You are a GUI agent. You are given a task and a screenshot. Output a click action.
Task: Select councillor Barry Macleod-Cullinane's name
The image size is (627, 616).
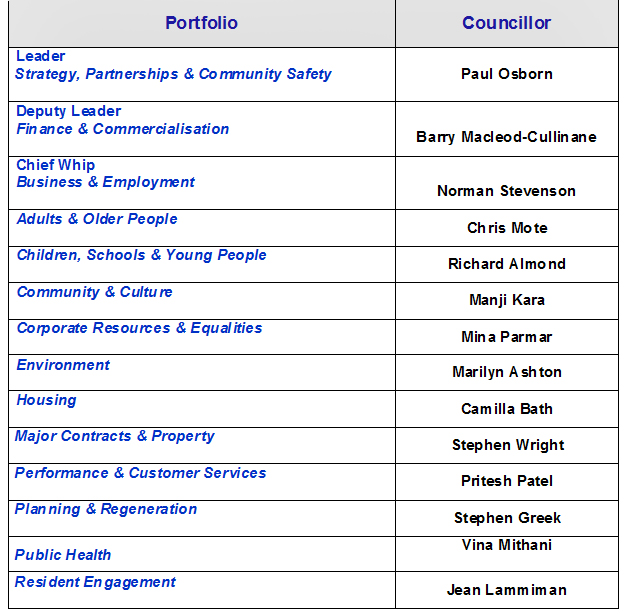506,137
